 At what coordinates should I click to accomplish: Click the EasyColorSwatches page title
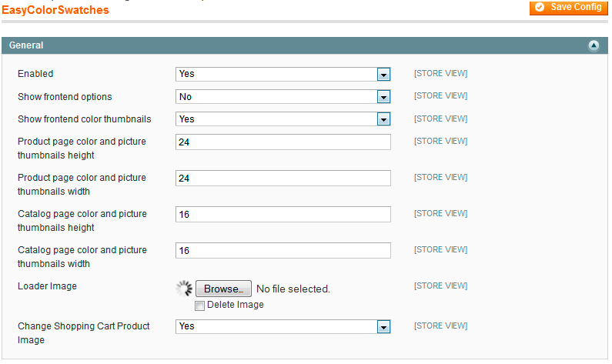55,10
